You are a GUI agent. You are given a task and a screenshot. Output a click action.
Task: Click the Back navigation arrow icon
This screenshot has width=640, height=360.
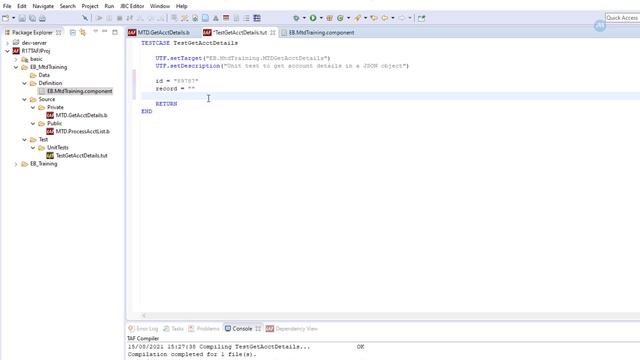click(384, 18)
